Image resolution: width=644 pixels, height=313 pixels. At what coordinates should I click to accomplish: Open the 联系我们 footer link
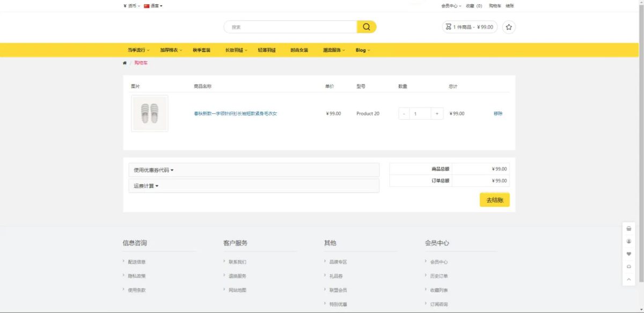click(x=238, y=262)
